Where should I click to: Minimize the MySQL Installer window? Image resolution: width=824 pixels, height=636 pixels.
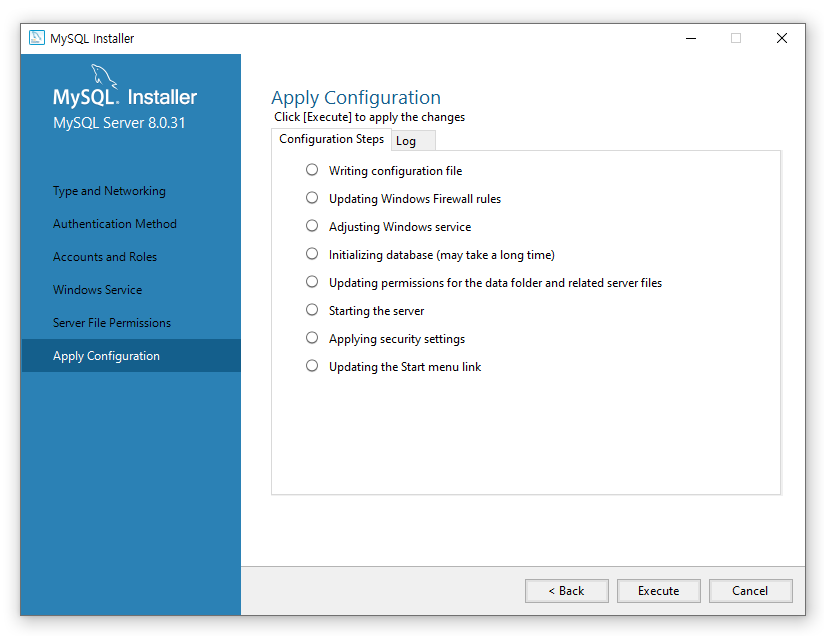(x=691, y=38)
